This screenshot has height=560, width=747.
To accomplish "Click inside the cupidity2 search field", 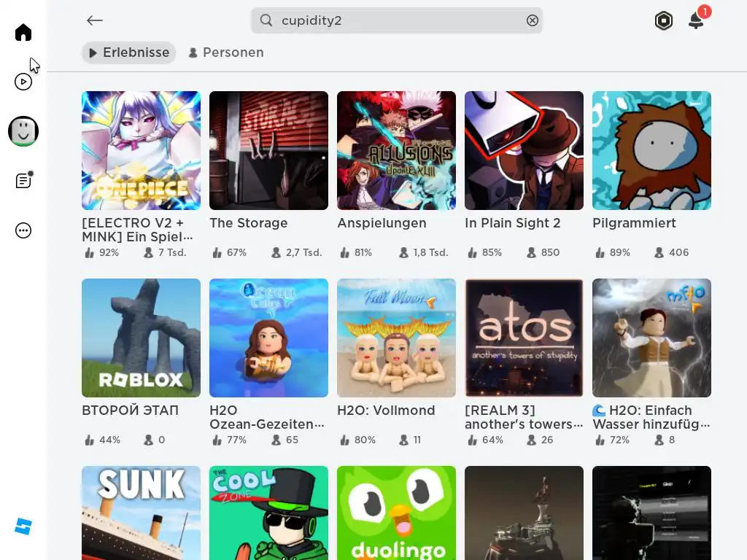I will coord(396,20).
